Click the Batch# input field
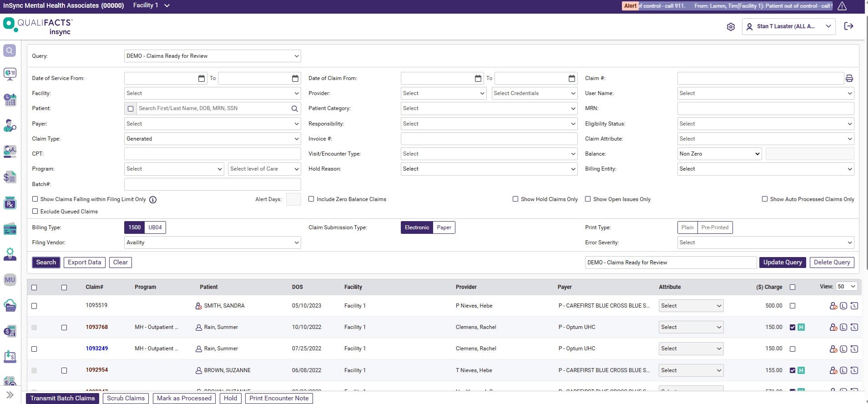 click(212, 184)
